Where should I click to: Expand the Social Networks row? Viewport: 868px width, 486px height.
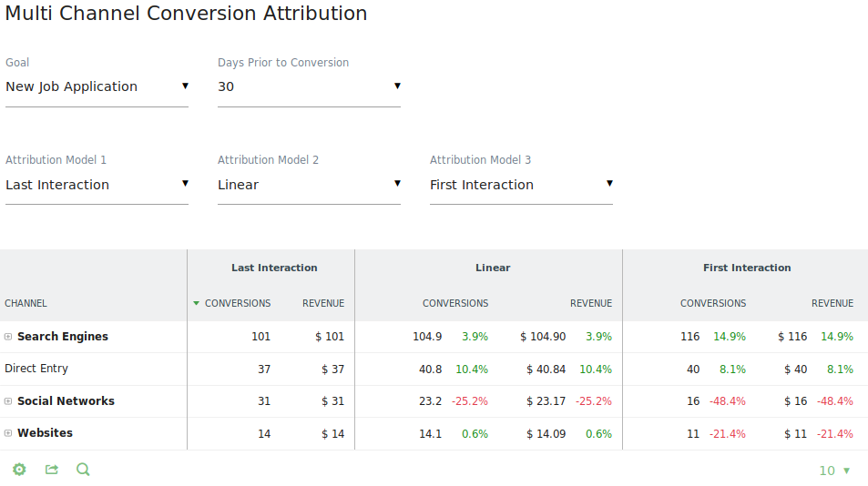click(x=8, y=401)
